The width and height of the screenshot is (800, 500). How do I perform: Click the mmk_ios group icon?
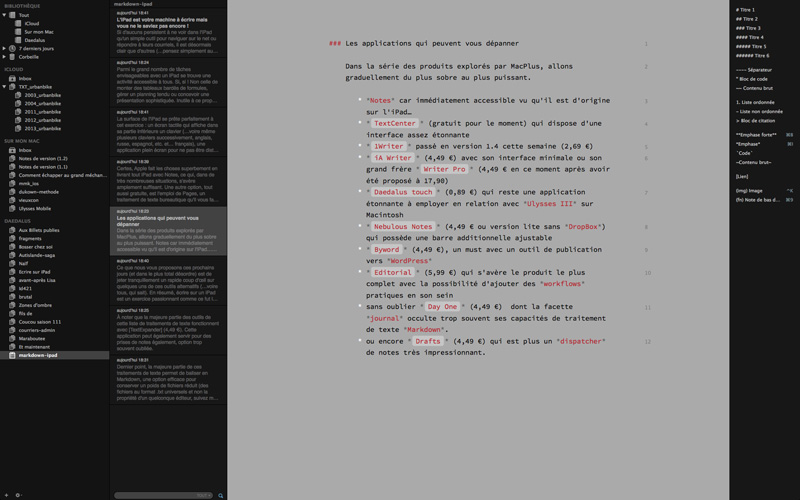click(x=12, y=183)
